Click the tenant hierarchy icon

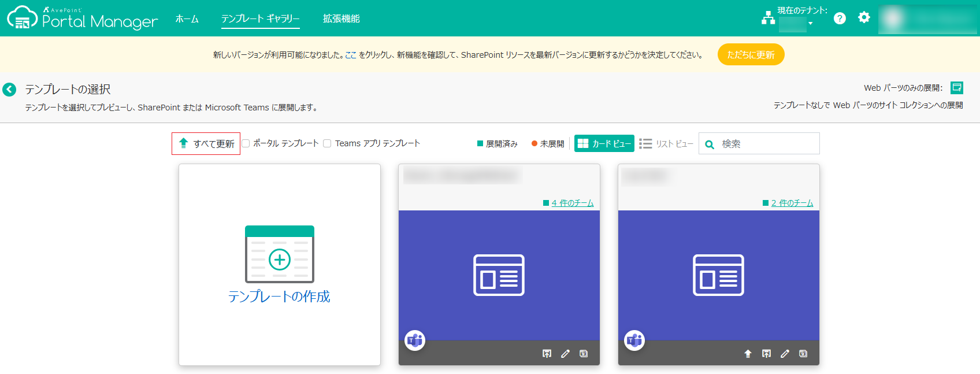click(768, 18)
